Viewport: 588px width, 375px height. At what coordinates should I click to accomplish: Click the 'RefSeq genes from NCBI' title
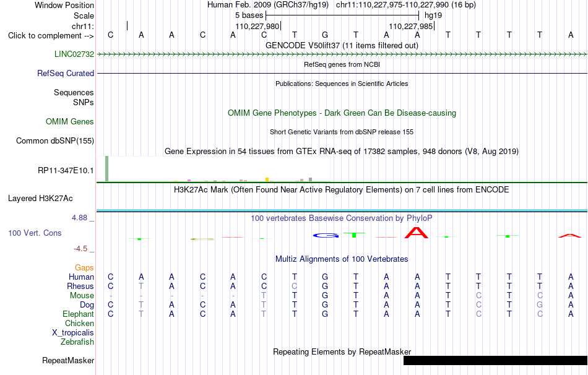point(342,64)
